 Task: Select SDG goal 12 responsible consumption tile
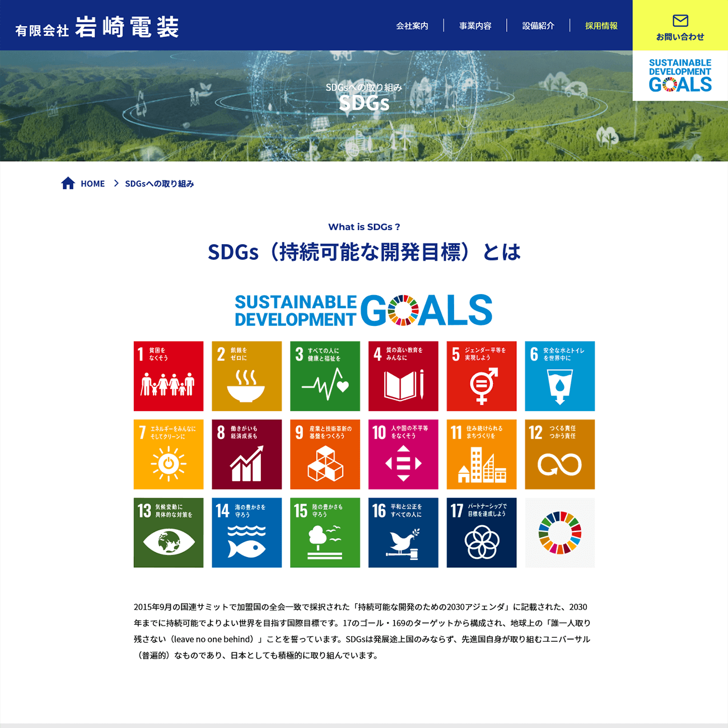point(560,455)
